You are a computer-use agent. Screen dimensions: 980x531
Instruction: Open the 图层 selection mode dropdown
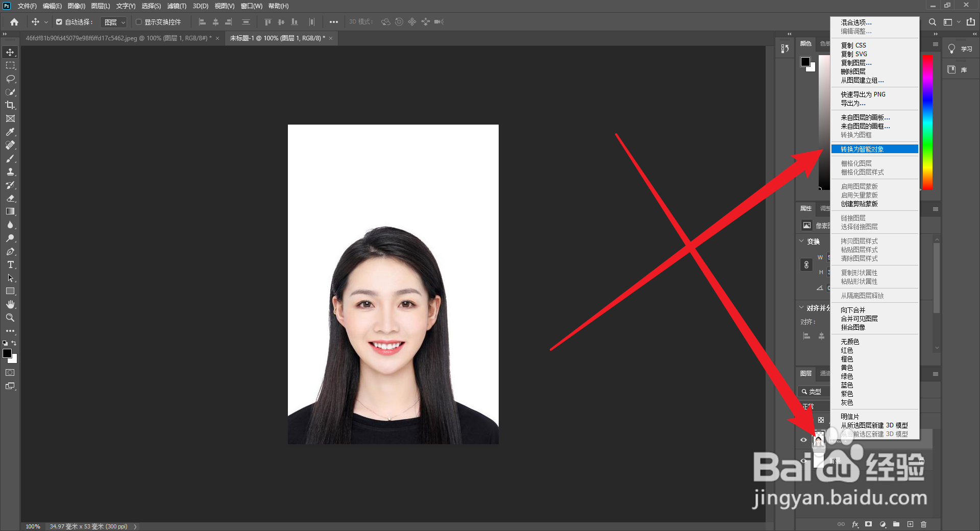pyautogui.click(x=114, y=22)
